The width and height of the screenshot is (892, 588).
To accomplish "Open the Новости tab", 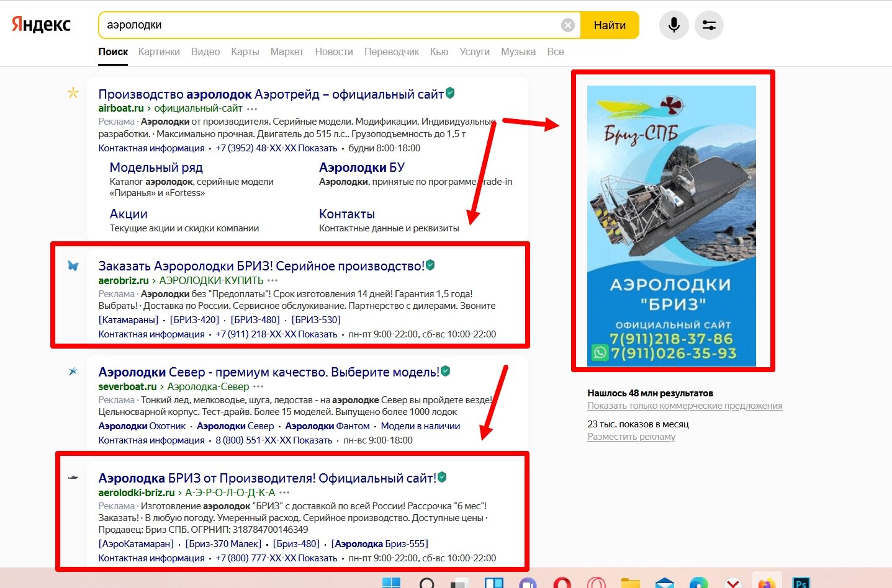I will click(334, 52).
